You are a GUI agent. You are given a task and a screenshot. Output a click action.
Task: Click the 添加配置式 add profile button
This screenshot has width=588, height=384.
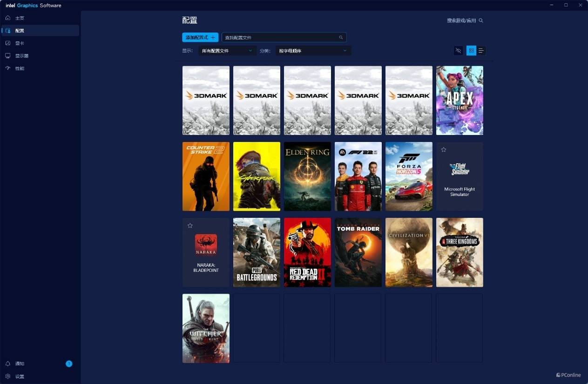(x=200, y=37)
